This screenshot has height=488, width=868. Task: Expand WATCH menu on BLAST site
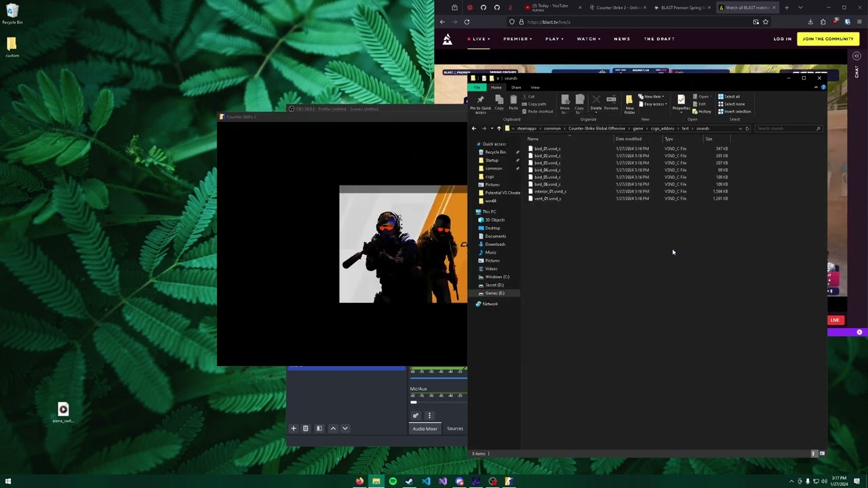click(589, 39)
